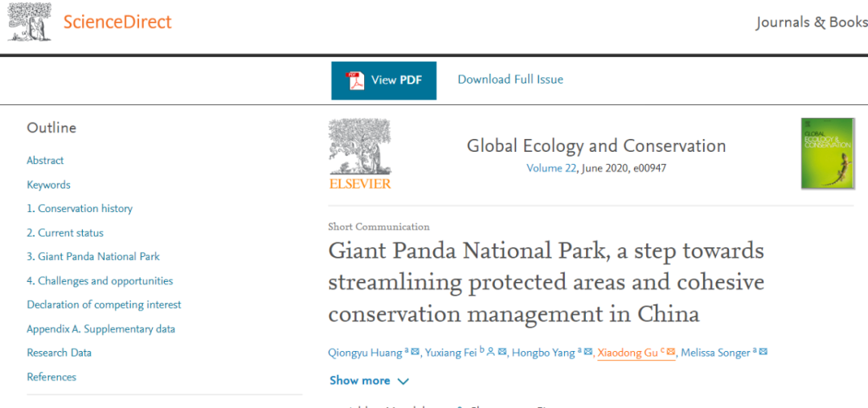The width and height of the screenshot is (868, 408).
Task: Jump to Abstract in the Outline
Action: coord(45,161)
